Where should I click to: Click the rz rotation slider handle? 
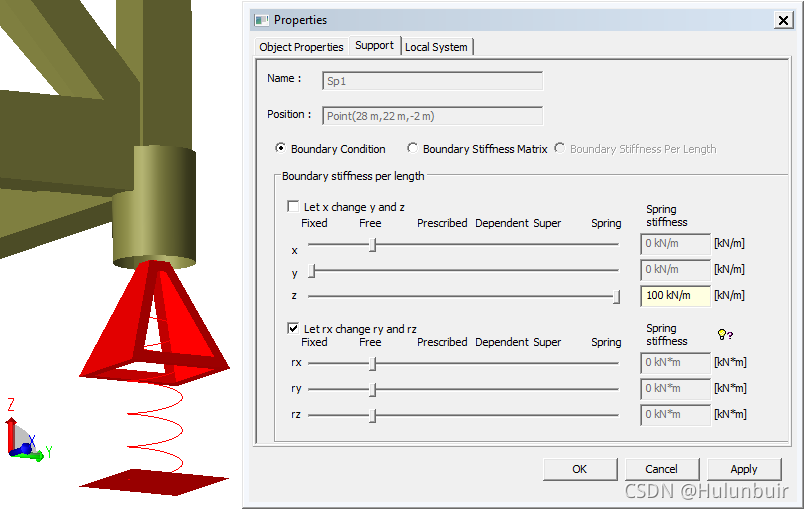pyautogui.click(x=373, y=416)
